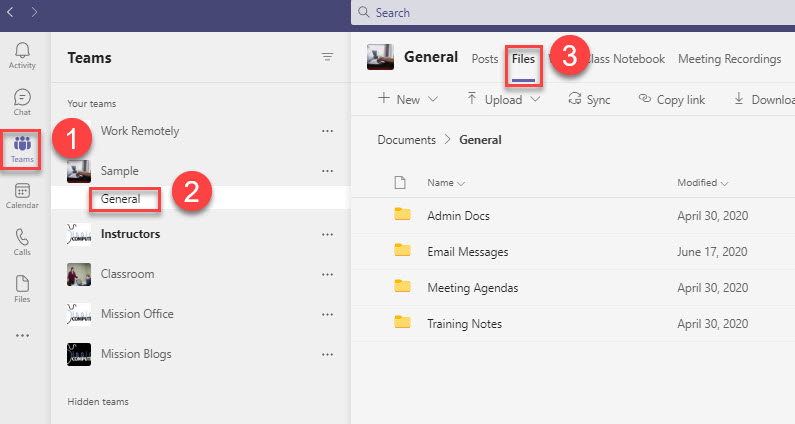Screen dimensions: 795x424
Task: Switch to the Posts tab
Action: (485, 59)
